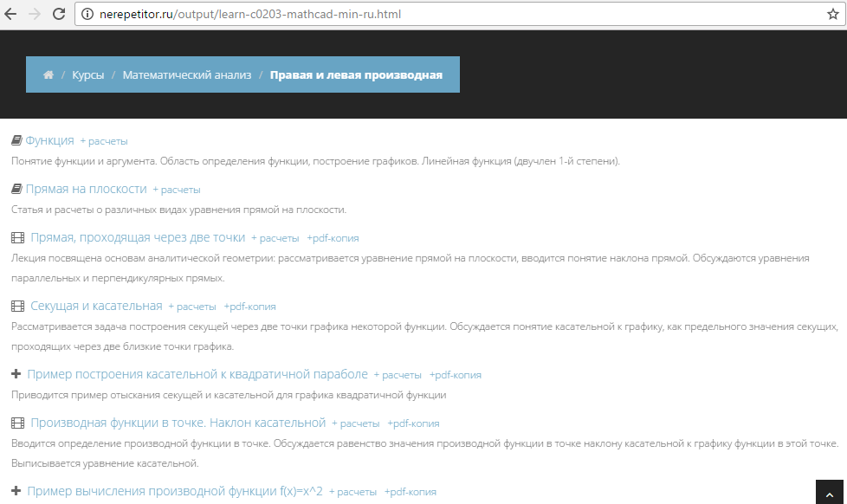Image resolution: width=847 pixels, height=504 pixels.
Task: Click plus icon beside Пример построения касательной
Action: 16,374
